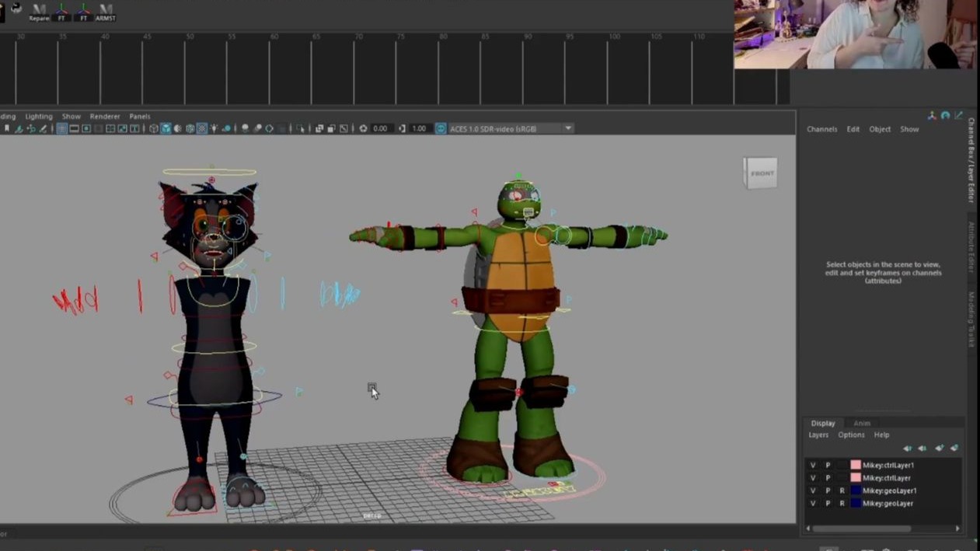The width and height of the screenshot is (980, 551).
Task: Toggle visibility V of Mikey:ctrlLayer
Action: point(813,478)
